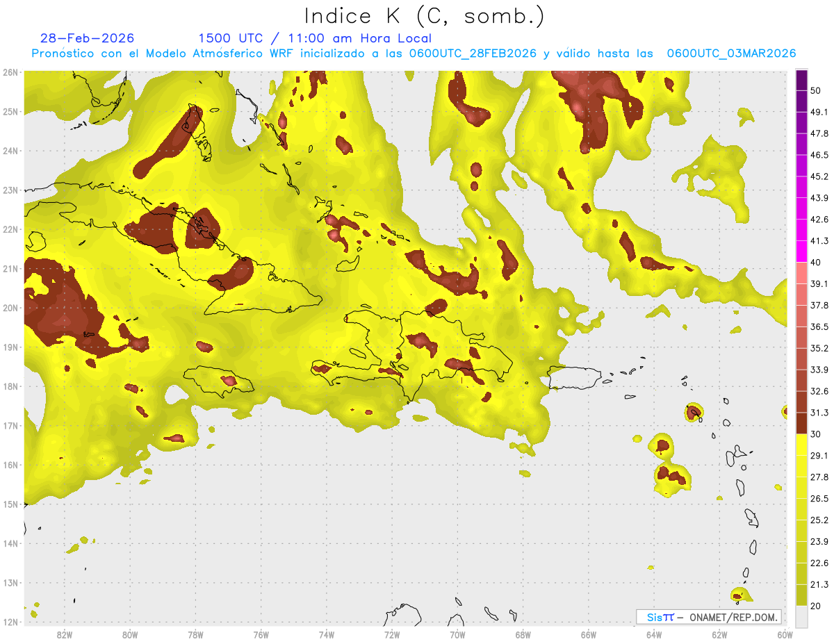Click the '36.5' color scale label
The width and height of the screenshot is (834, 644).
tap(819, 327)
